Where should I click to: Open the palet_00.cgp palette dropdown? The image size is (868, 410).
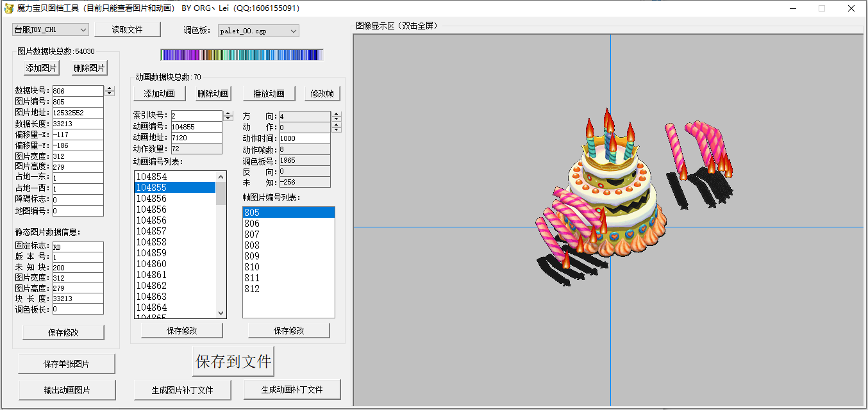pyautogui.click(x=258, y=31)
